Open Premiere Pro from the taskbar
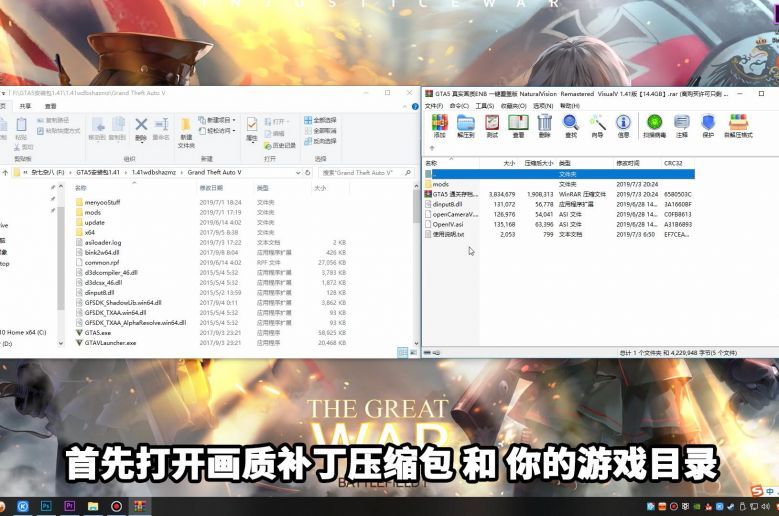 [x=70, y=506]
